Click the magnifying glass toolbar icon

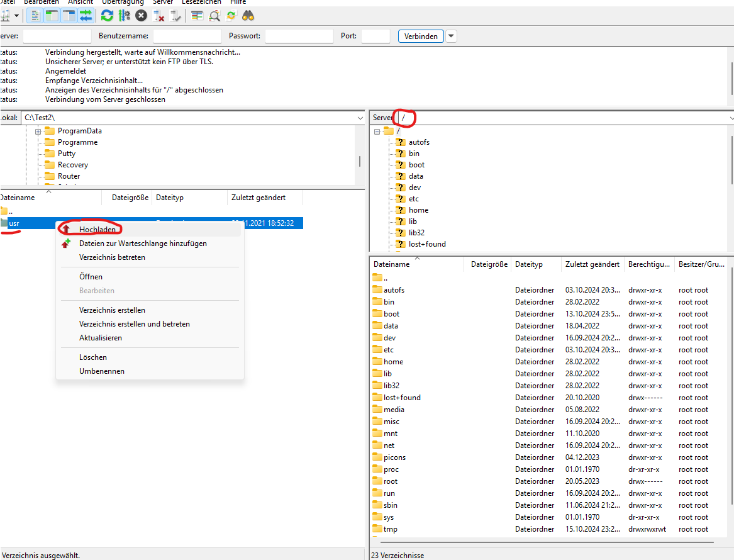point(214,16)
